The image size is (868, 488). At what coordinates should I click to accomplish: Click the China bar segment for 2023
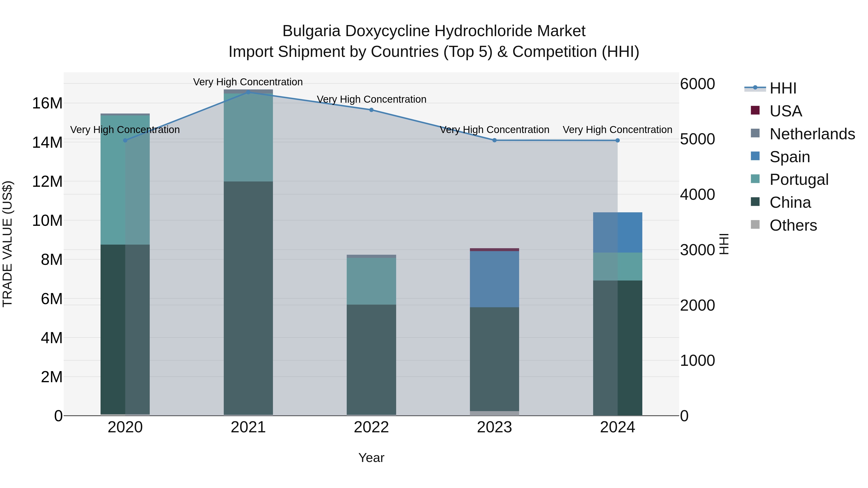[495, 359]
